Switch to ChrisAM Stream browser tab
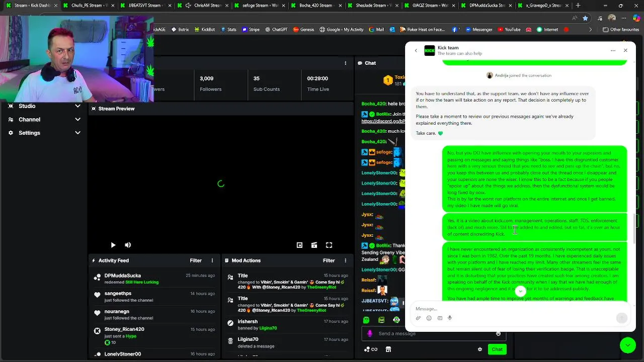 (202, 6)
